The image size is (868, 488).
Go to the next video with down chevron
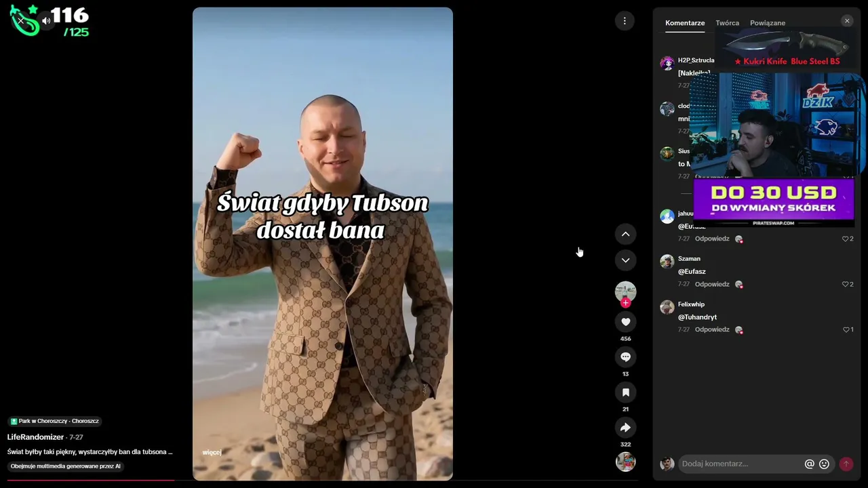625,260
